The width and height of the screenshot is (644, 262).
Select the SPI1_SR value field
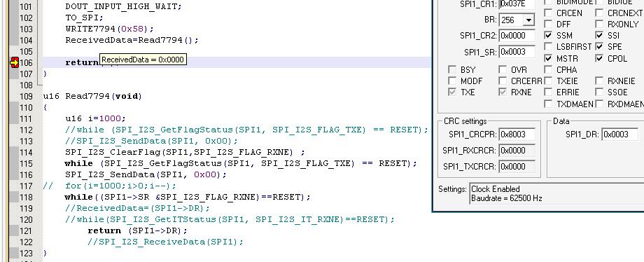click(x=517, y=53)
